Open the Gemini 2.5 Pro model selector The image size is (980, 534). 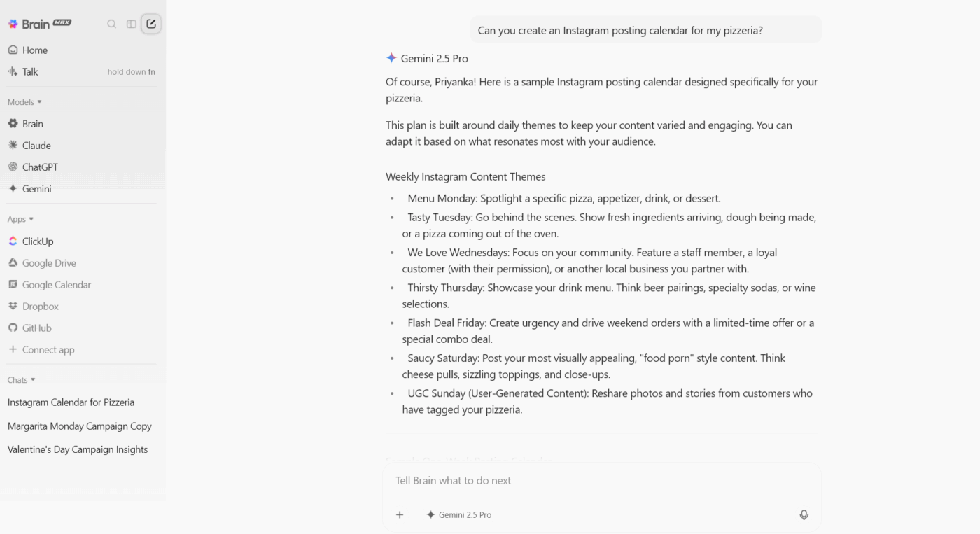pos(459,514)
